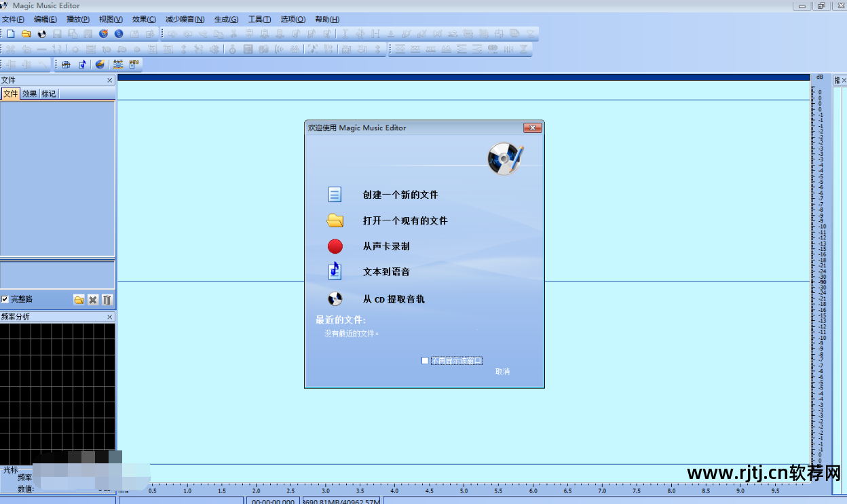Image resolution: width=847 pixels, height=504 pixels.
Task: Click the printer-like icon in third toolbar row
Action: pyautogui.click(x=66, y=64)
